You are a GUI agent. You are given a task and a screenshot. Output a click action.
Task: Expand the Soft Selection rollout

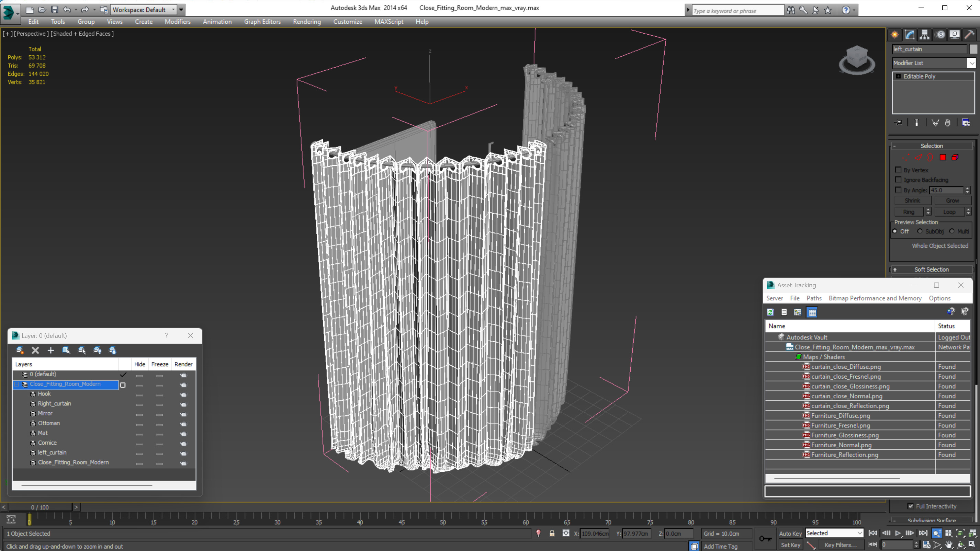click(x=931, y=269)
